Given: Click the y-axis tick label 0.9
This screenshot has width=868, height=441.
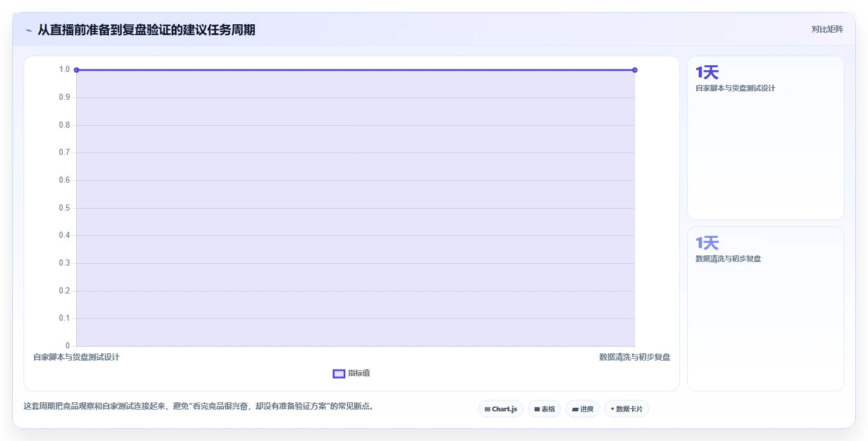Looking at the screenshot, I should (x=65, y=97).
